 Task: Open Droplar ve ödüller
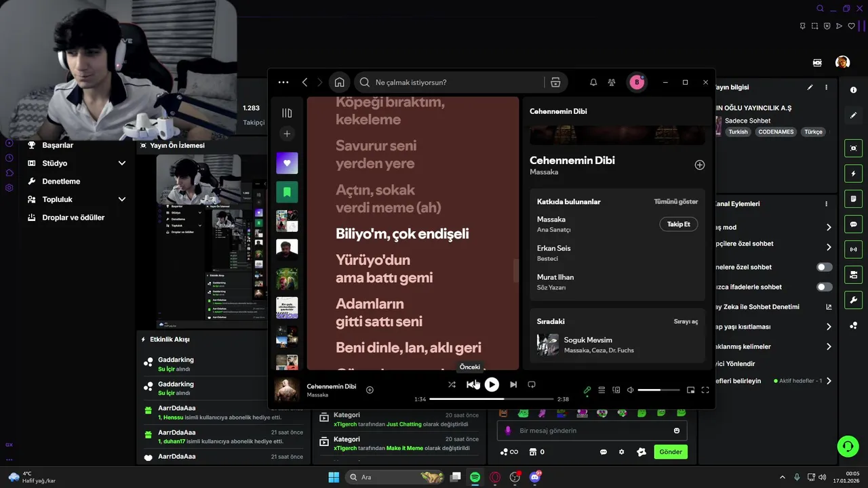click(73, 218)
